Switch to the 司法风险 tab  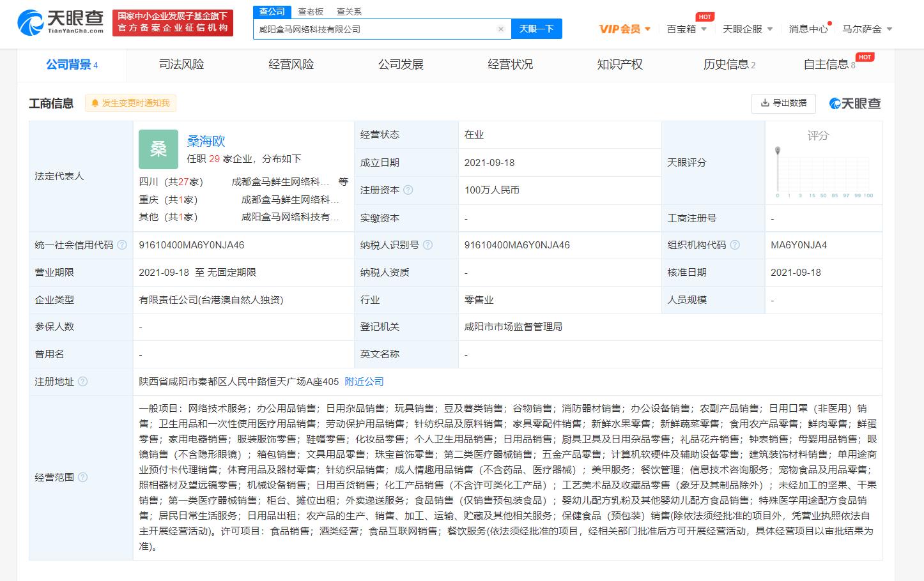[x=181, y=64]
